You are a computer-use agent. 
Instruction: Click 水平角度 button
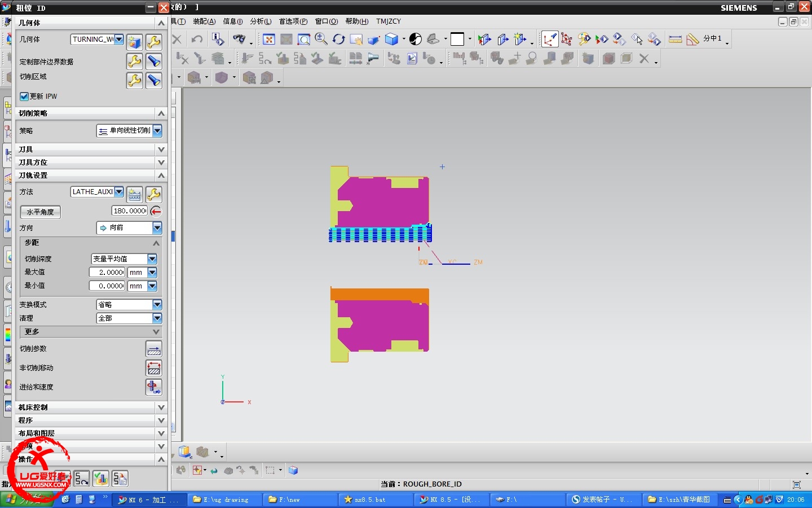pos(41,212)
